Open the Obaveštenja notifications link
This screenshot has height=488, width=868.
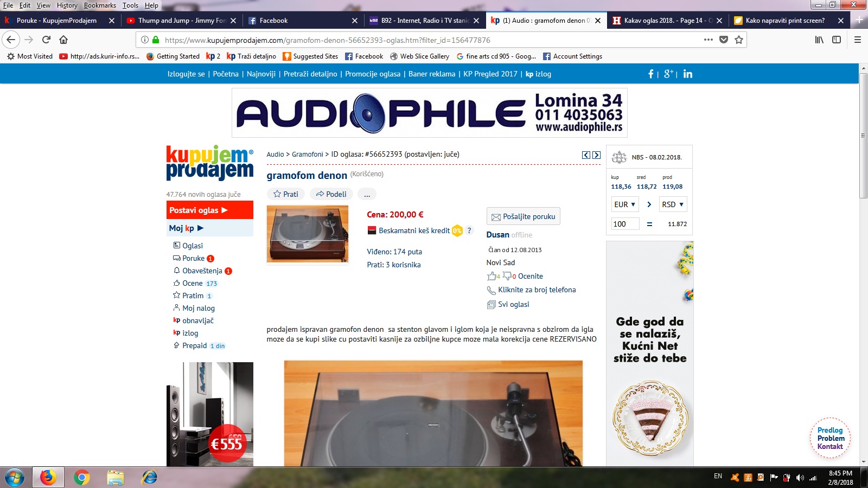pyautogui.click(x=202, y=271)
